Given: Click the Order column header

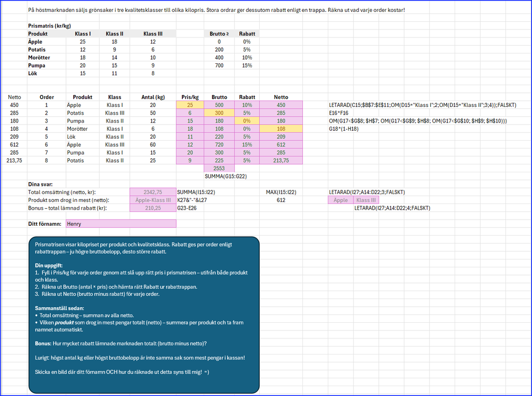Looking at the screenshot, I should [x=47, y=97].
